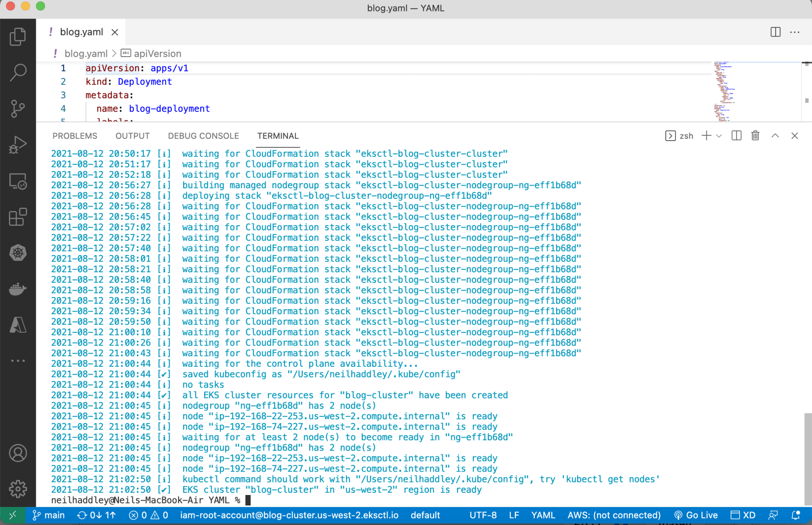Maximize the terminal panel with chevron up
Screen dimensions: 812x525
pyautogui.click(x=775, y=136)
